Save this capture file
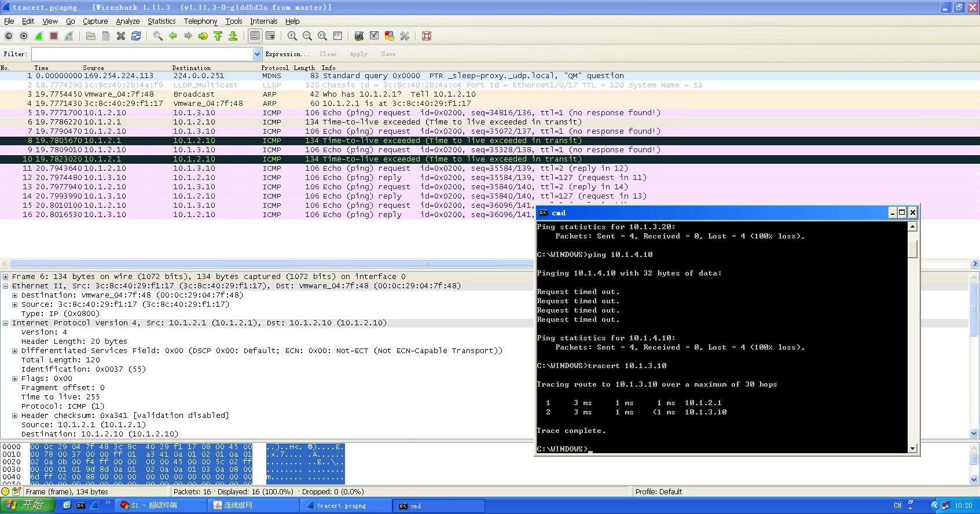The height and width of the screenshot is (514, 980). (x=106, y=36)
